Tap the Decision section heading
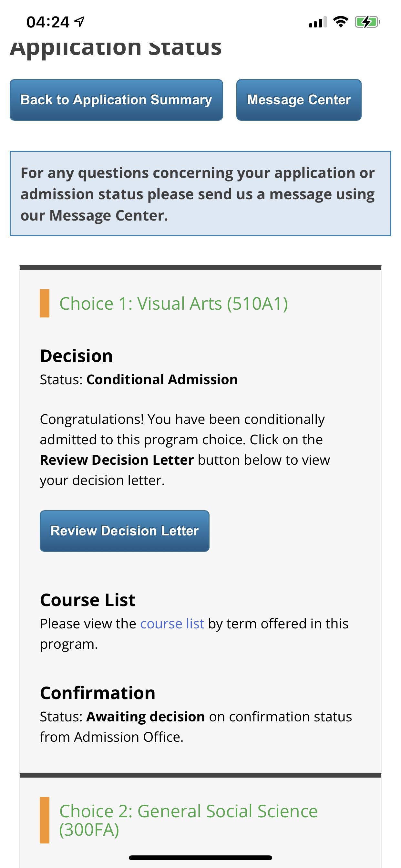The width and height of the screenshot is (401, 868). click(77, 356)
